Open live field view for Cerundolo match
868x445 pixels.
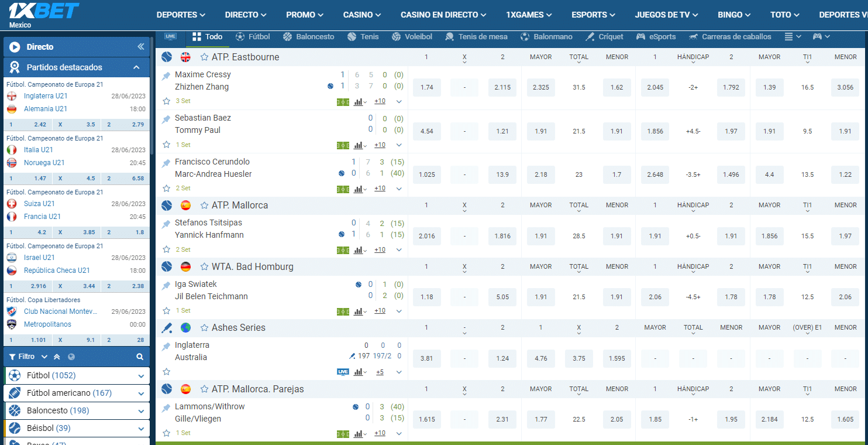click(x=343, y=189)
